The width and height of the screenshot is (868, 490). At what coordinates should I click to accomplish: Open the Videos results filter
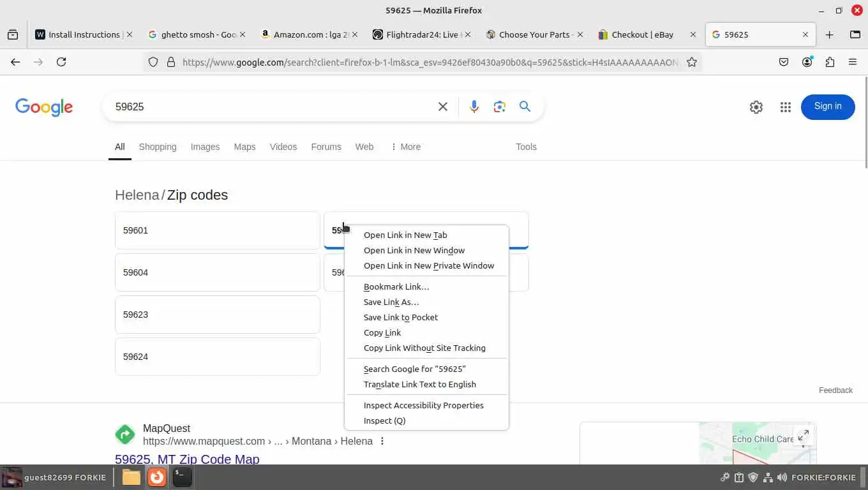click(283, 147)
